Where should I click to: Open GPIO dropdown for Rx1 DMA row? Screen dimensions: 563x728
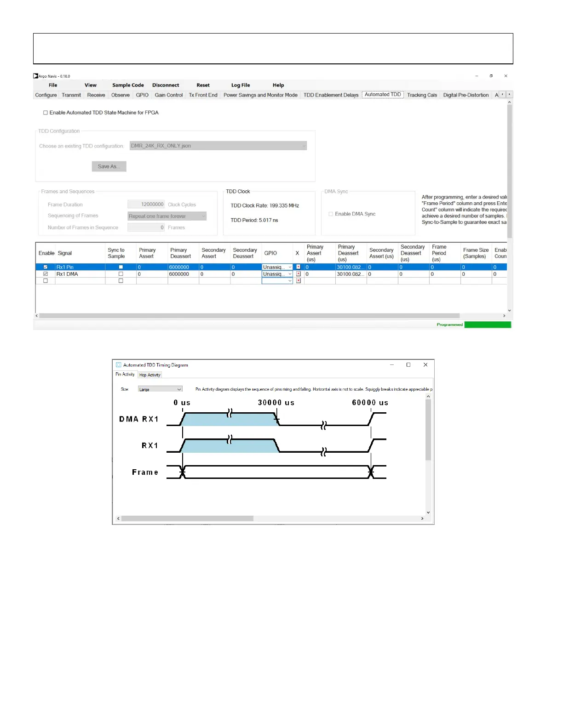point(277,274)
